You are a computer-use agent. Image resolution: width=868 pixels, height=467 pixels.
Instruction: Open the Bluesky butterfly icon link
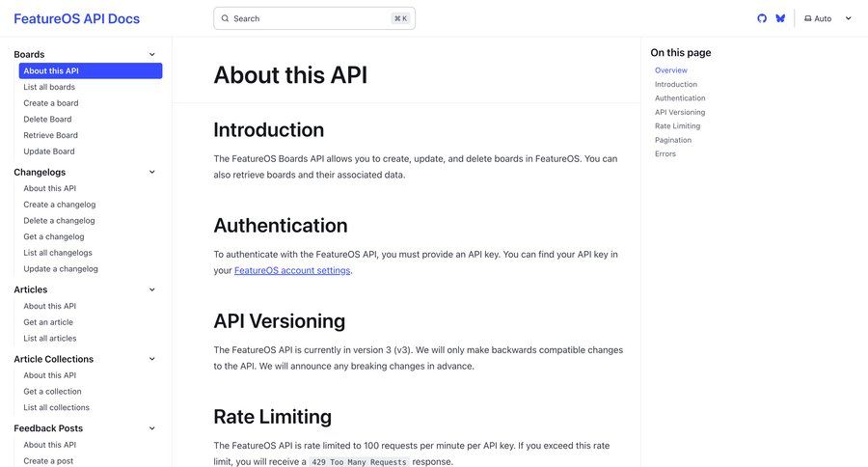[x=780, y=18]
